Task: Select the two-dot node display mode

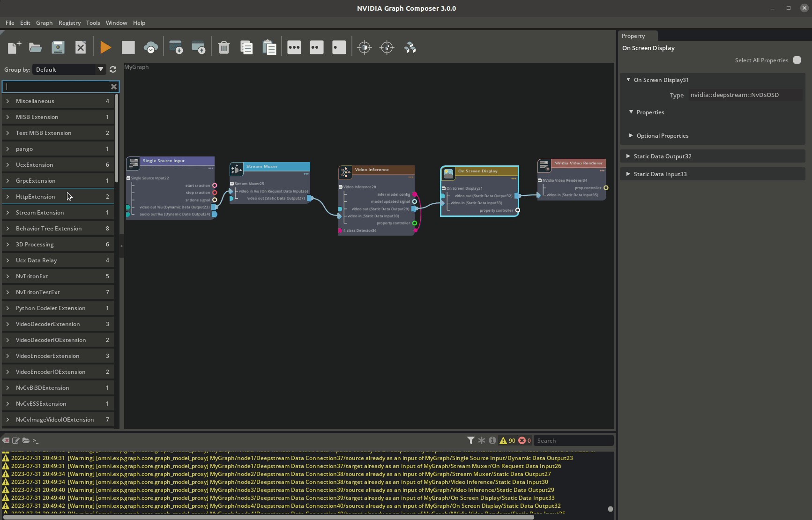Action: [317, 47]
